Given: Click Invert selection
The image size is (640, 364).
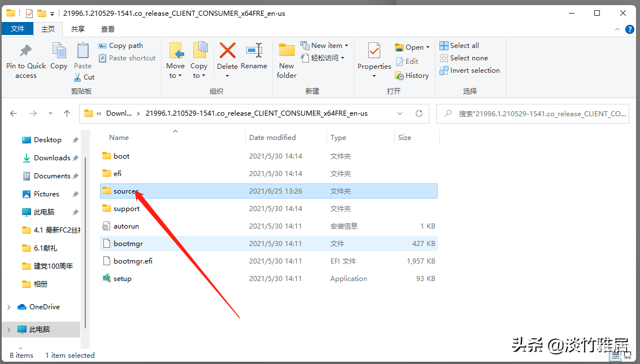Looking at the screenshot, I should coord(470,71).
